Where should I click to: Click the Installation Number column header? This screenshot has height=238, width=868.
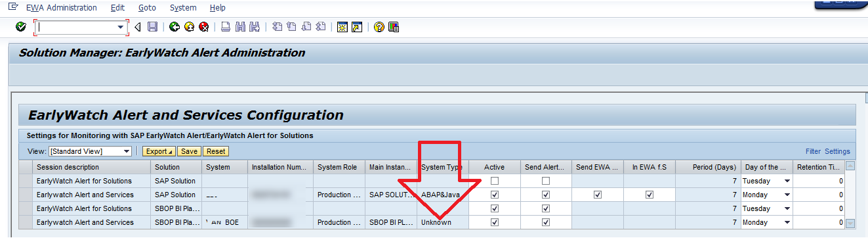pos(280,167)
